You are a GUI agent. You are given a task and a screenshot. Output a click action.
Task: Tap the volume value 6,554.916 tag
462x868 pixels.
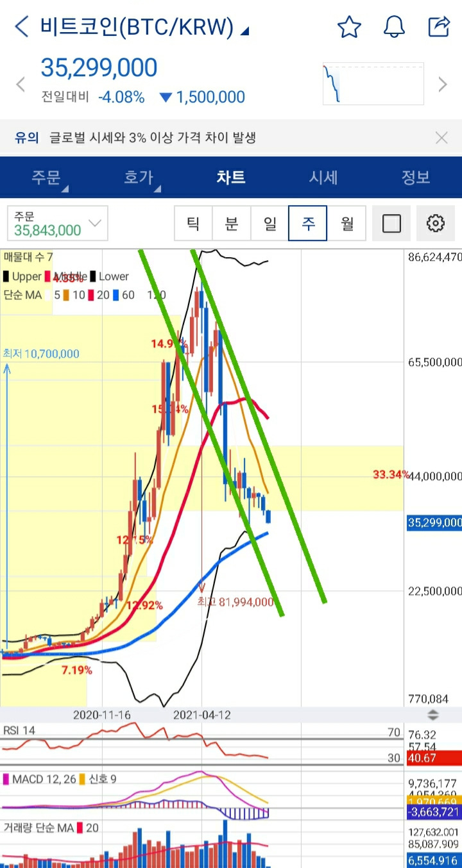pyautogui.click(x=434, y=861)
